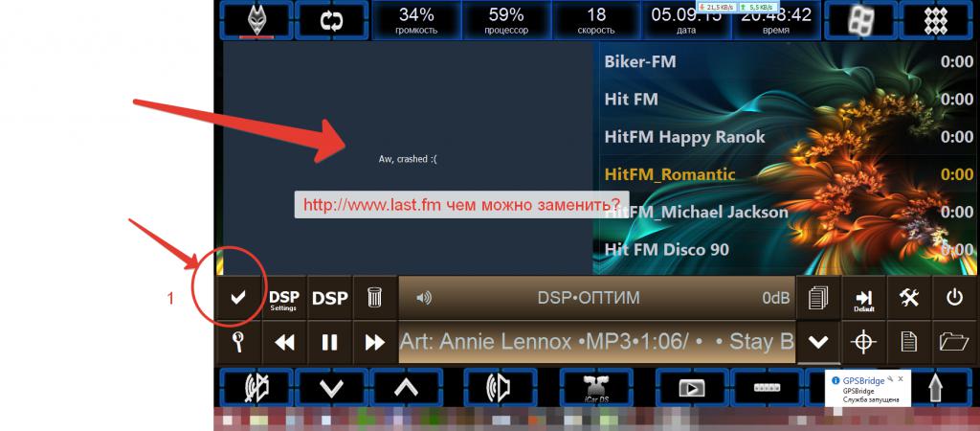Open GPSBridge notification wrench settings

(x=890, y=379)
